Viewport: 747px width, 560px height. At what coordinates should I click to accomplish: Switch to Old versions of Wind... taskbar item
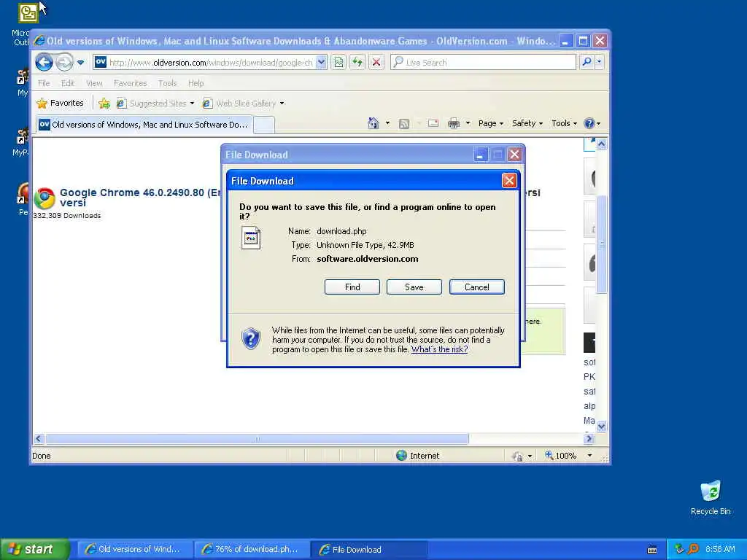coord(134,550)
